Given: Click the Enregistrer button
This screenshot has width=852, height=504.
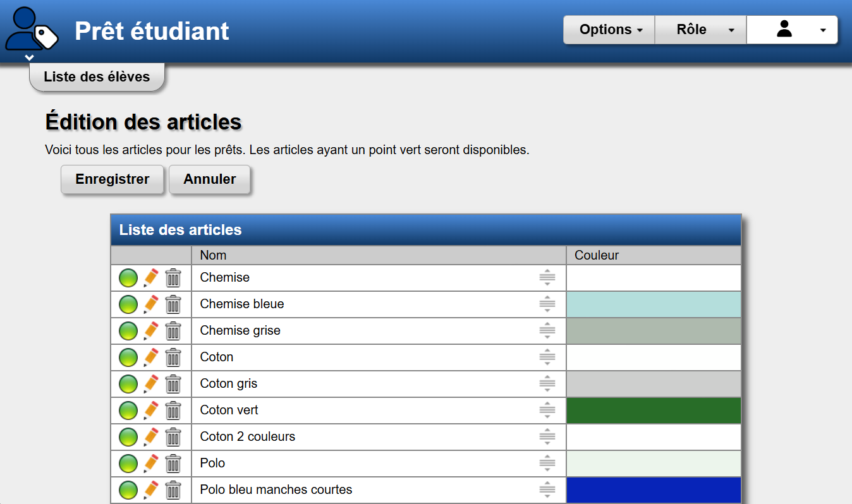Looking at the screenshot, I should [113, 179].
